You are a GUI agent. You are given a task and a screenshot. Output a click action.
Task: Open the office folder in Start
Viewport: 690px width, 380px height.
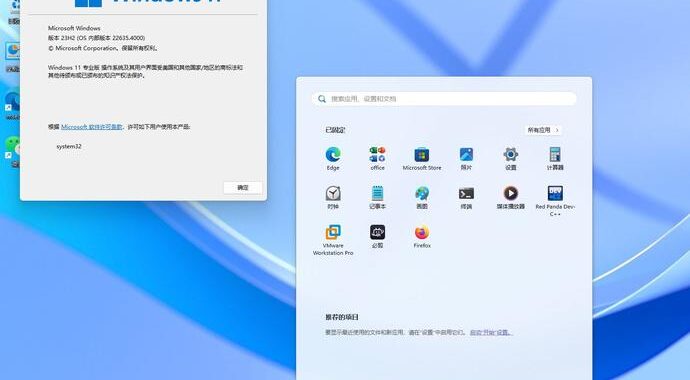377,158
